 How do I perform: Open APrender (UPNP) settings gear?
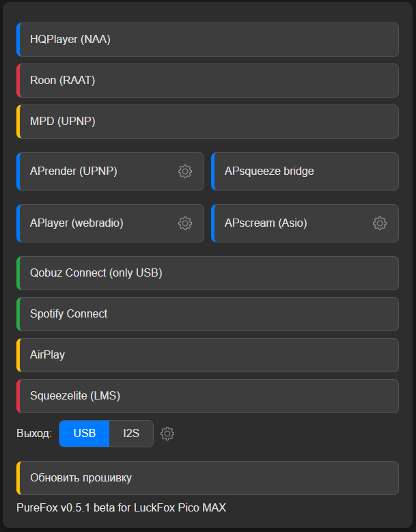pos(185,171)
